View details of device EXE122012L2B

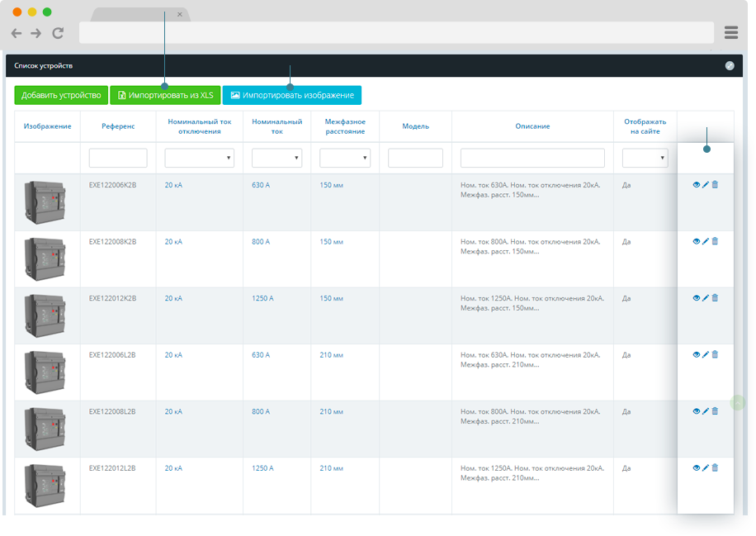697,468
